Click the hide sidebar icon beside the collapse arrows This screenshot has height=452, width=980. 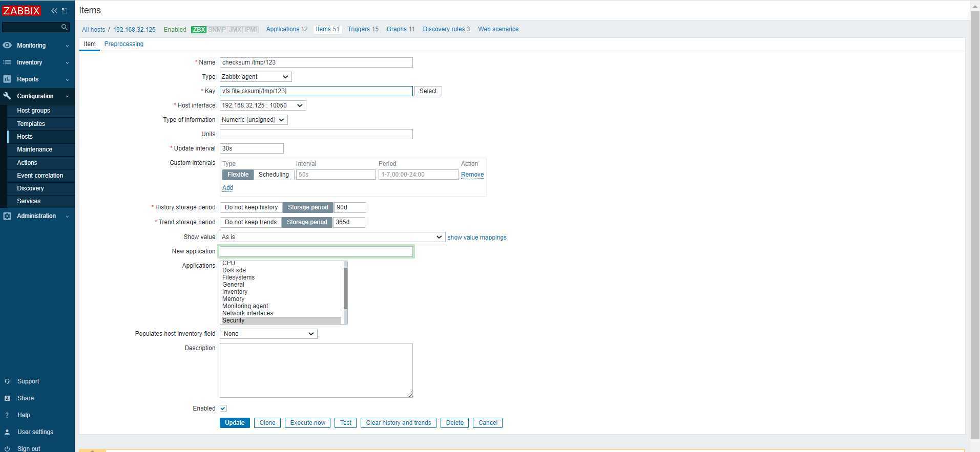click(65, 11)
